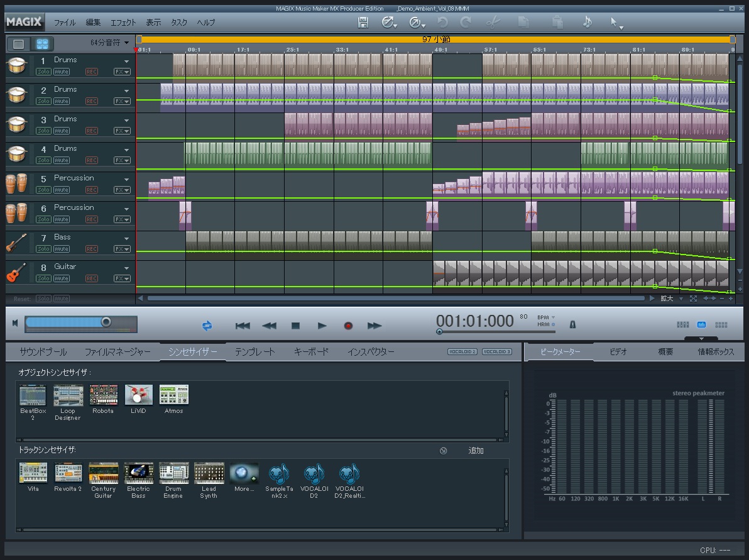Select the LiViD drummer icon

(x=138, y=399)
